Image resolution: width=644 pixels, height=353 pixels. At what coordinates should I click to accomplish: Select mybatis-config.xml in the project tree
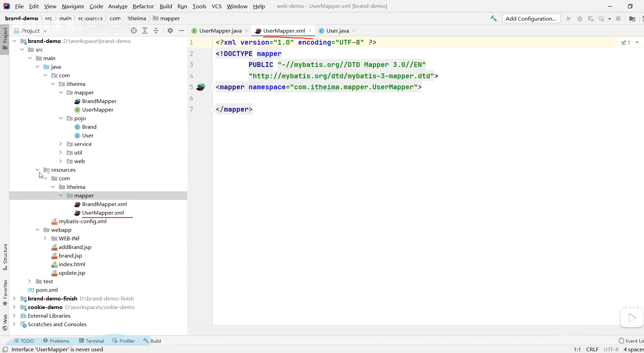click(83, 221)
